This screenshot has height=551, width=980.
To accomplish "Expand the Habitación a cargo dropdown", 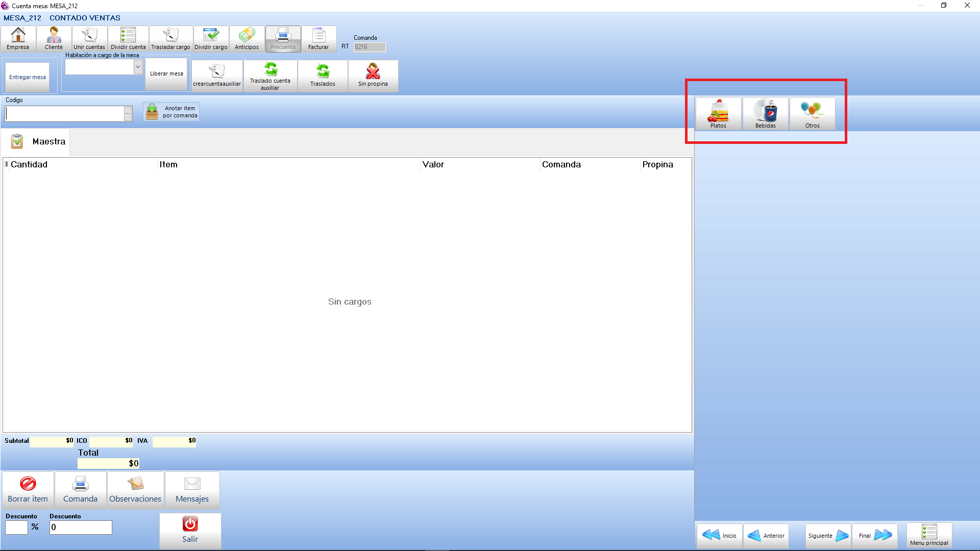I will (137, 67).
